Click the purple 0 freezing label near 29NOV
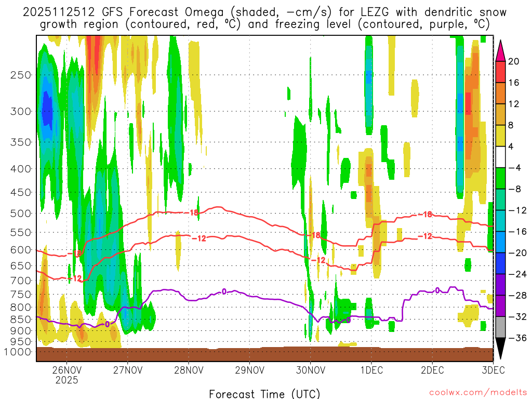The height and width of the screenshot is (399, 532). point(224,291)
